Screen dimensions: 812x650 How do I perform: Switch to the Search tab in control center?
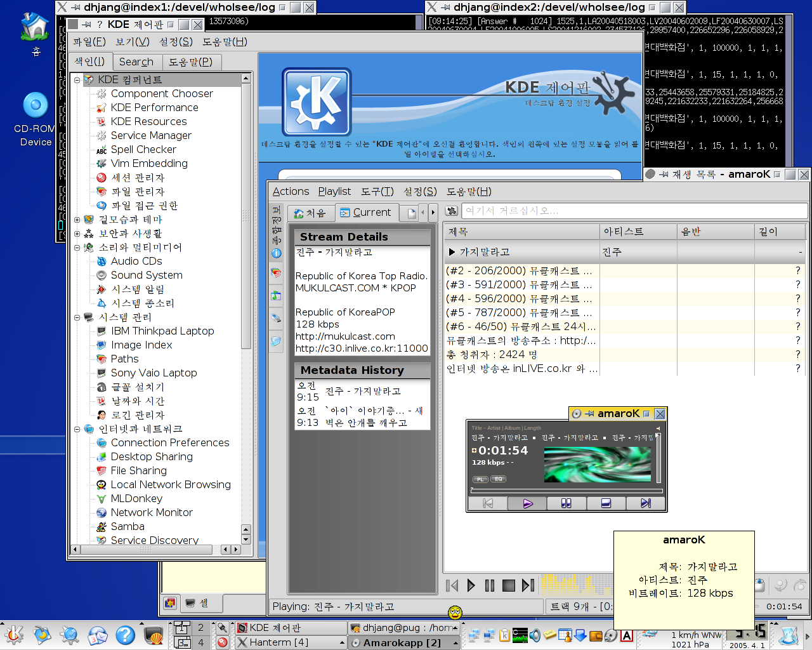point(136,62)
